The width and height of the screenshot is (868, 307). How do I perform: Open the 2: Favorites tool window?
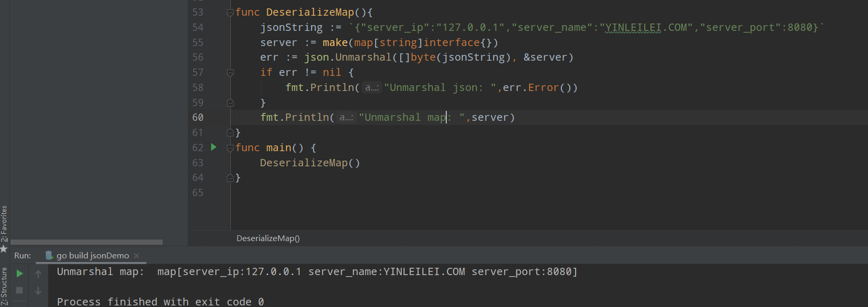click(4, 223)
